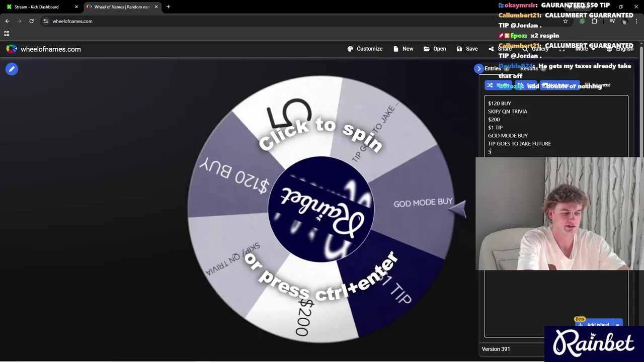Open the Customize palette option
The height and width of the screenshot is (362, 644).
[365, 49]
